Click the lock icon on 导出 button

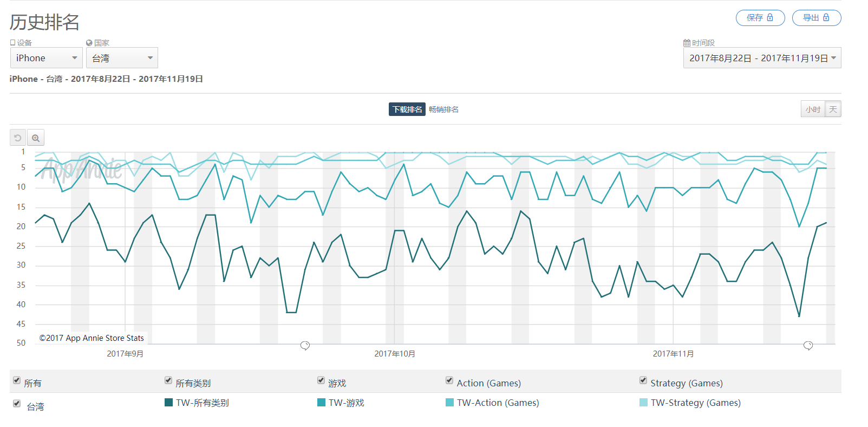[x=826, y=17]
